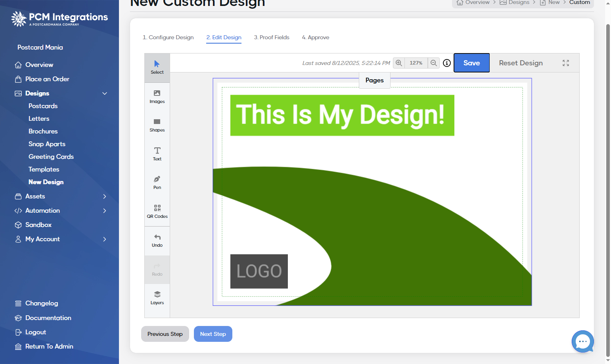The width and height of the screenshot is (611, 364).
Task: Open the Pages panel tab
Action: tap(374, 80)
